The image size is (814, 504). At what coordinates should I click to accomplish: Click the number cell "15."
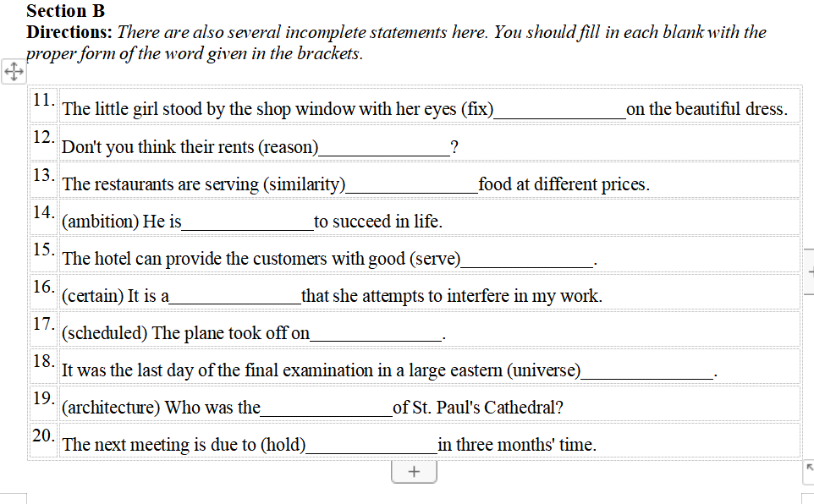click(x=43, y=249)
